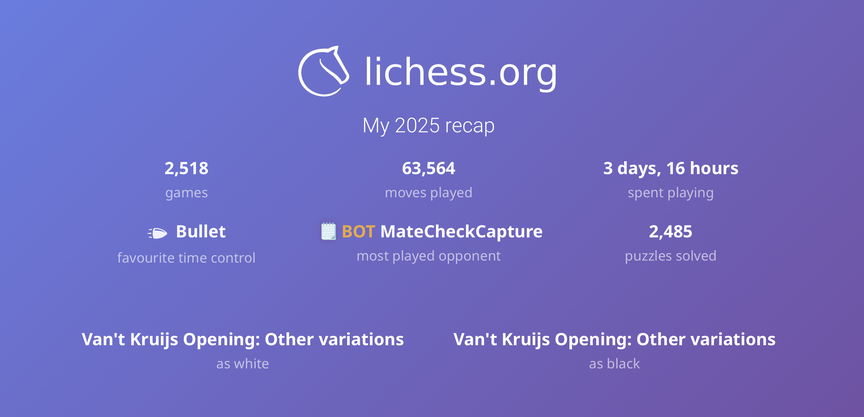The width and height of the screenshot is (864, 417).
Task: Click the spent playing caption
Action: point(670,193)
